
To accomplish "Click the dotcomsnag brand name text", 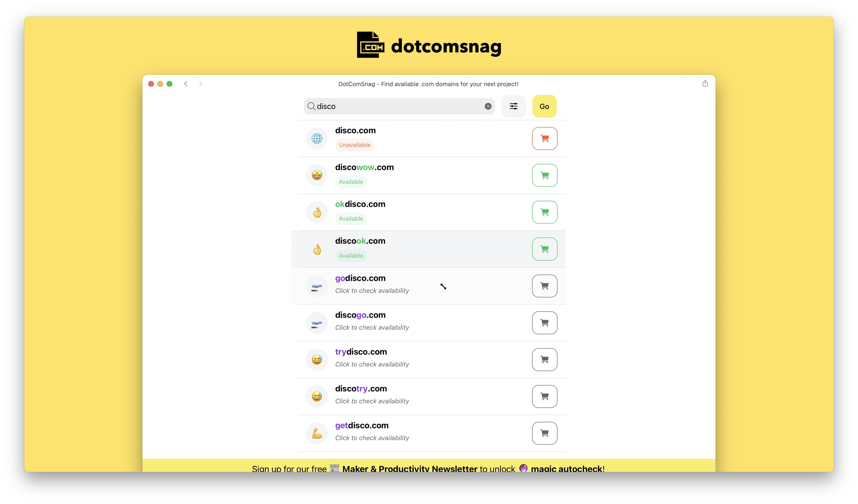I will click(446, 46).
